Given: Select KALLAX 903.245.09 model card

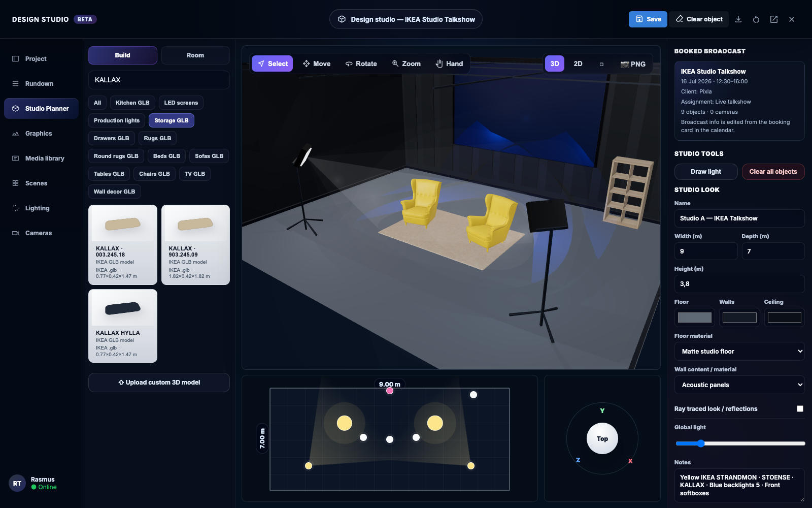Looking at the screenshot, I should pyautogui.click(x=196, y=245).
